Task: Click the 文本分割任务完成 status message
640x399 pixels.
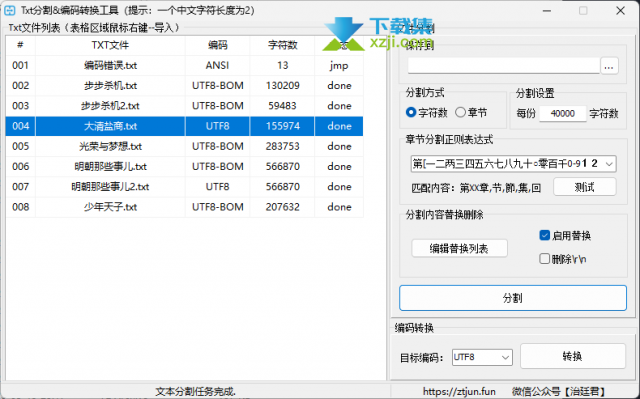Action: (x=196, y=392)
